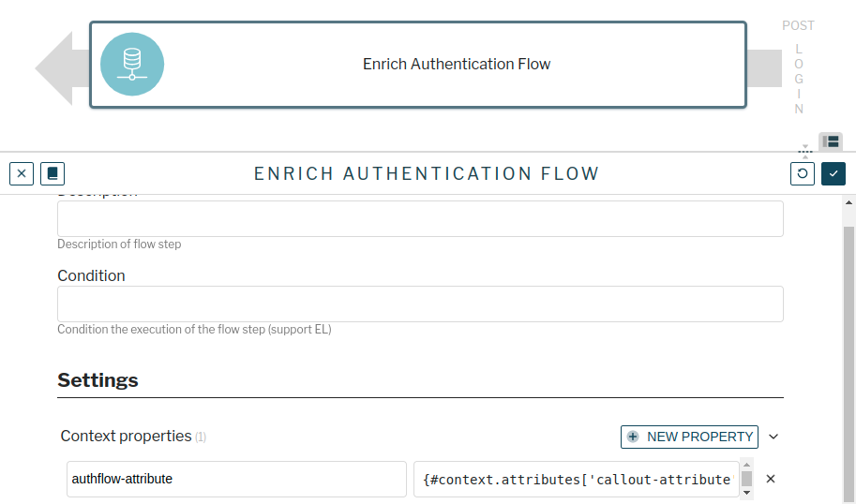Confirm changes with the checkmark button
This screenshot has width=856, height=504.
pos(833,174)
